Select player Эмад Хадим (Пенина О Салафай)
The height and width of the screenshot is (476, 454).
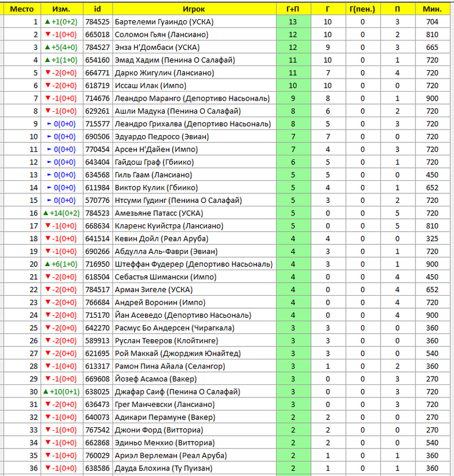[175, 60]
